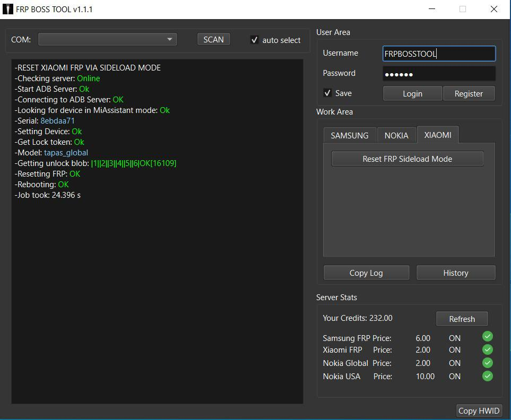The image size is (511, 420).
Task: Refresh the server credits
Action: [462, 319]
